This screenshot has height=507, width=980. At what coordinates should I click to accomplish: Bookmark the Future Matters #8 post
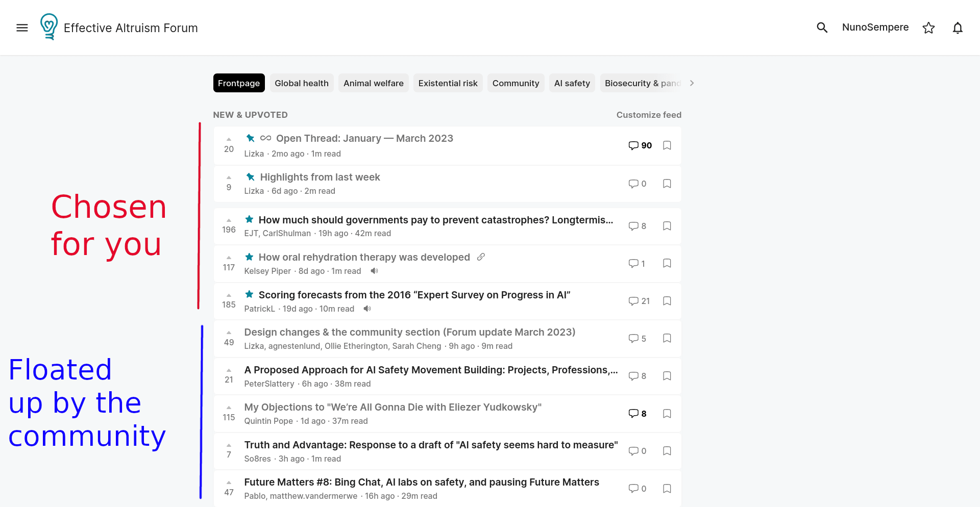click(x=667, y=489)
